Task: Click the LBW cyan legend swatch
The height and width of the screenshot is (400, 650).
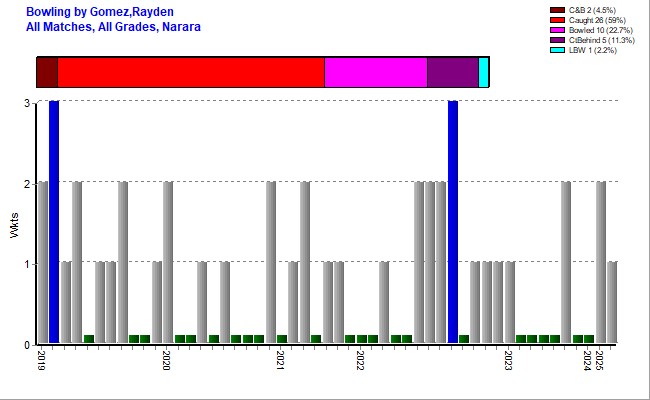Action: click(557, 50)
